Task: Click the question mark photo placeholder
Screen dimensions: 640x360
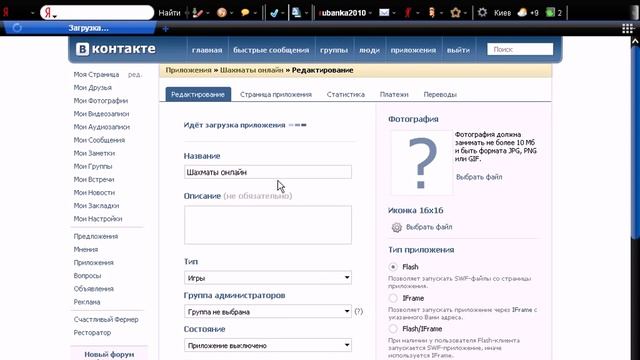Action: tap(422, 163)
